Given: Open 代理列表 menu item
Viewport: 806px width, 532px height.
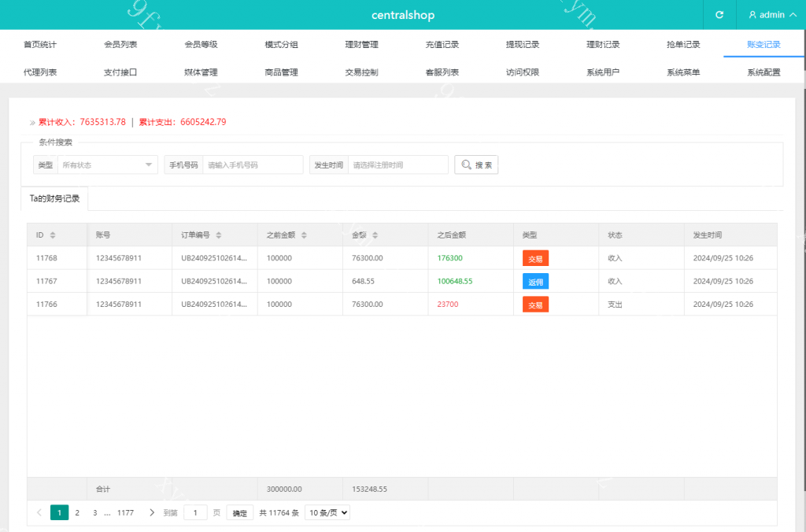Looking at the screenshot, I should click(x=40, y=72).
